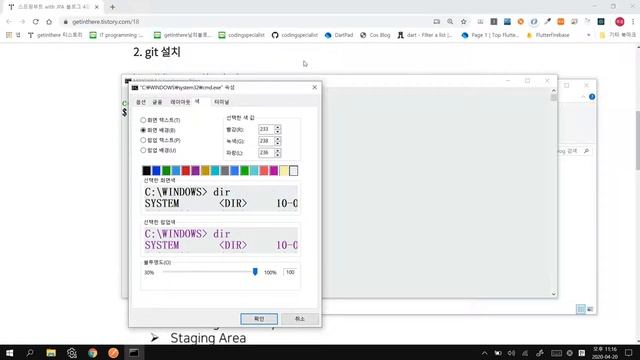This screenshot has height=360, width=640.
Task: Open the GitHub codingspecialist bookmark
Action: 295,35
